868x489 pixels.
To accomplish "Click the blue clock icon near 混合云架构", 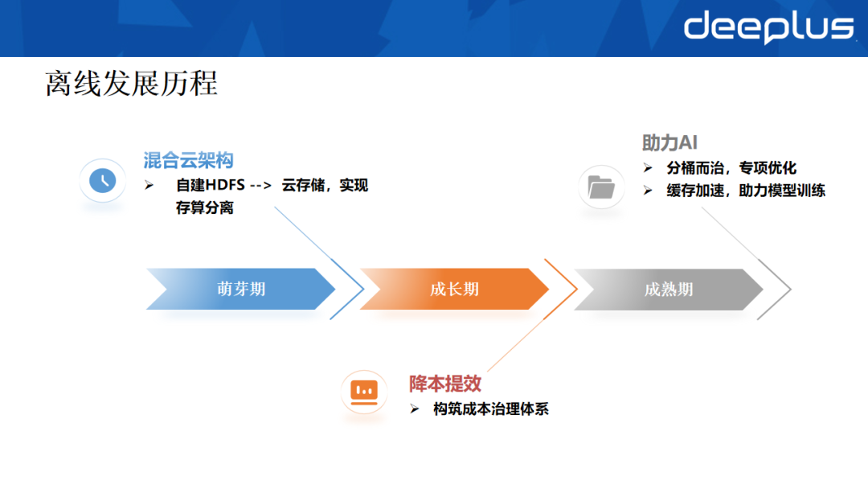I will pyautogui.click(x=102, y=181).
